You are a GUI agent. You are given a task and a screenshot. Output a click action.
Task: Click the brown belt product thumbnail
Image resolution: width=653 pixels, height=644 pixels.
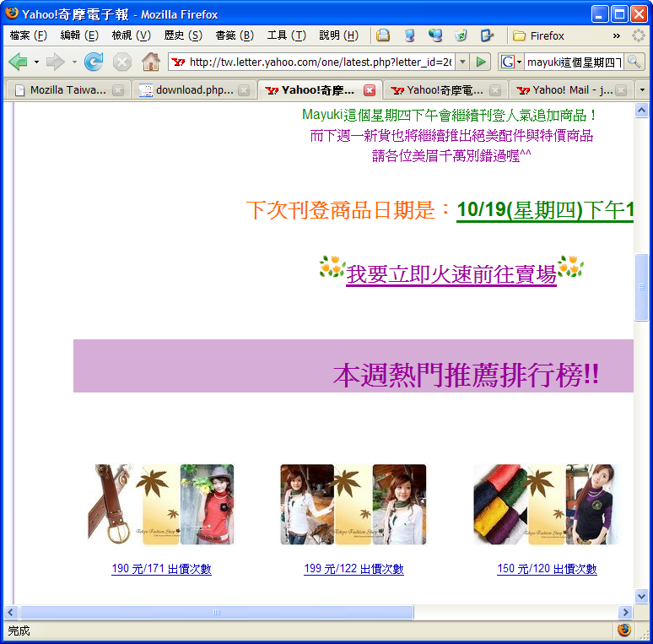(161, 505)
